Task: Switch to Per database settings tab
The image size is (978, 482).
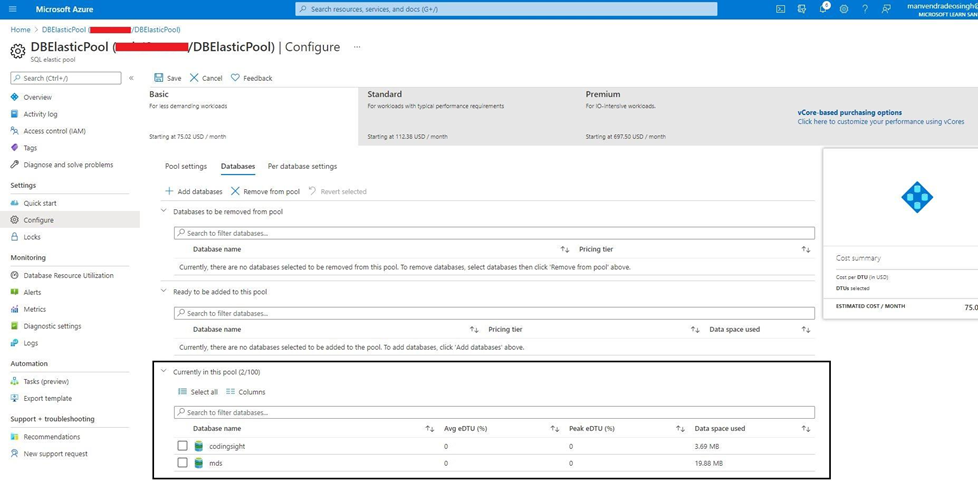Action: [303, 166]
